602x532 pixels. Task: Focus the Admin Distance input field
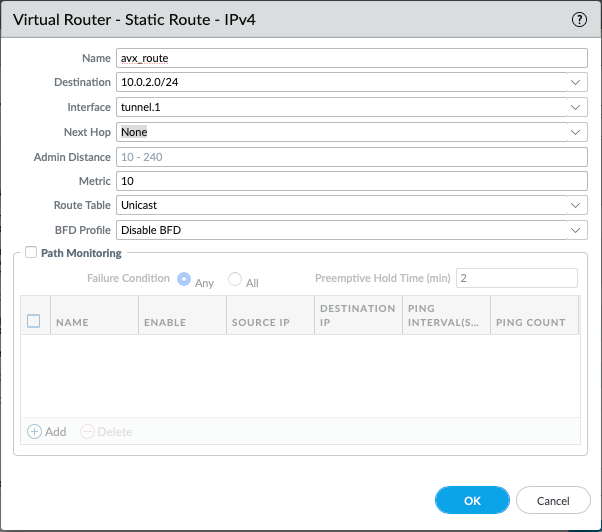coord(350,157)
